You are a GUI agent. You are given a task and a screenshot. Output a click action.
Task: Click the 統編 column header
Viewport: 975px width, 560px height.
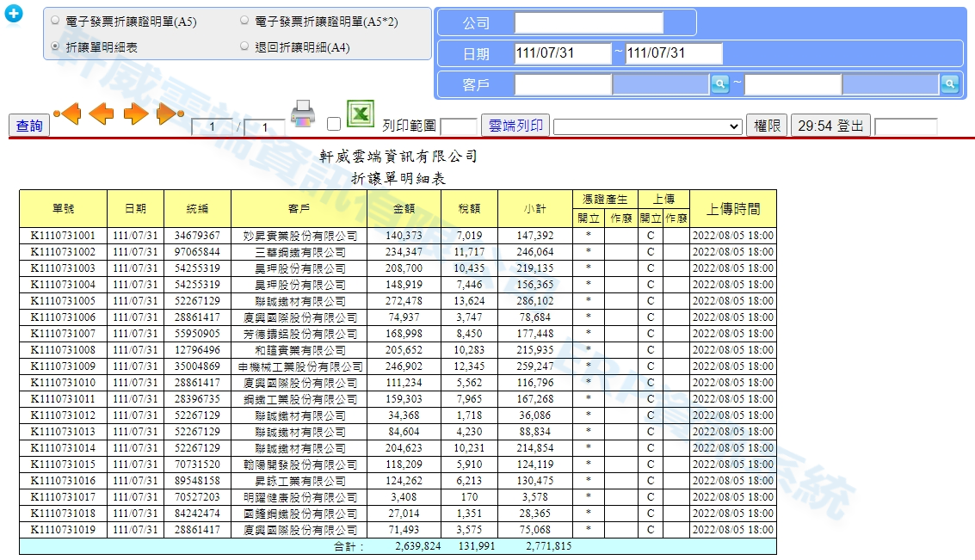[198, 208]
